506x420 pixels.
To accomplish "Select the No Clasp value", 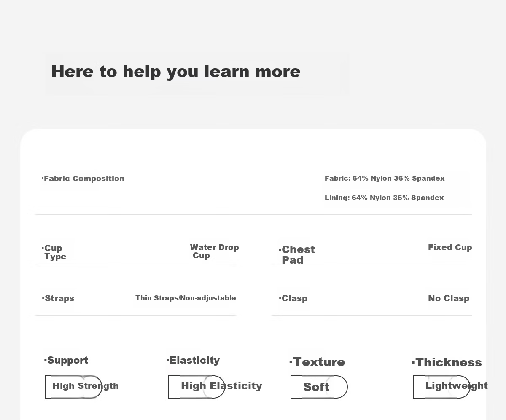I will tap(449, 298).
